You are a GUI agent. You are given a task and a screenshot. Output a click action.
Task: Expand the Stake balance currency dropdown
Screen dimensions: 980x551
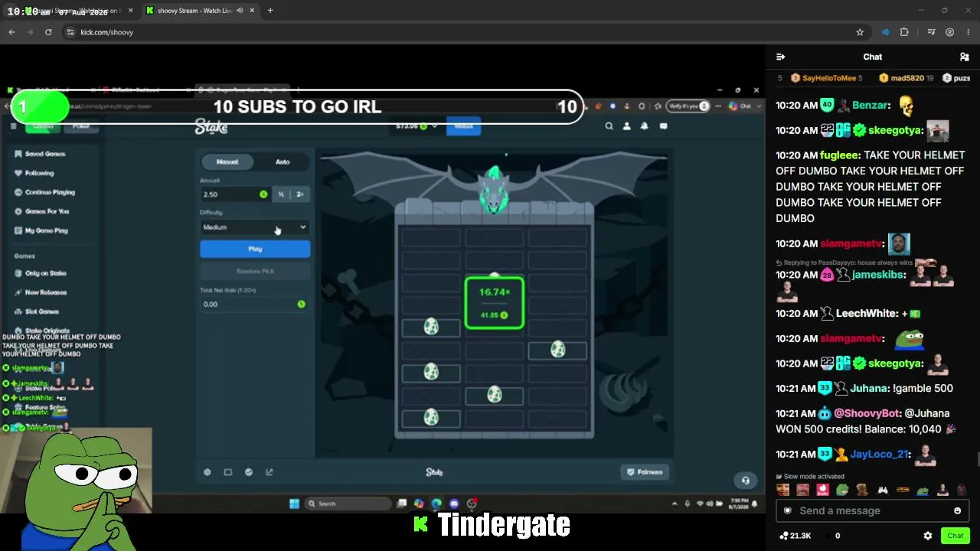435,126
